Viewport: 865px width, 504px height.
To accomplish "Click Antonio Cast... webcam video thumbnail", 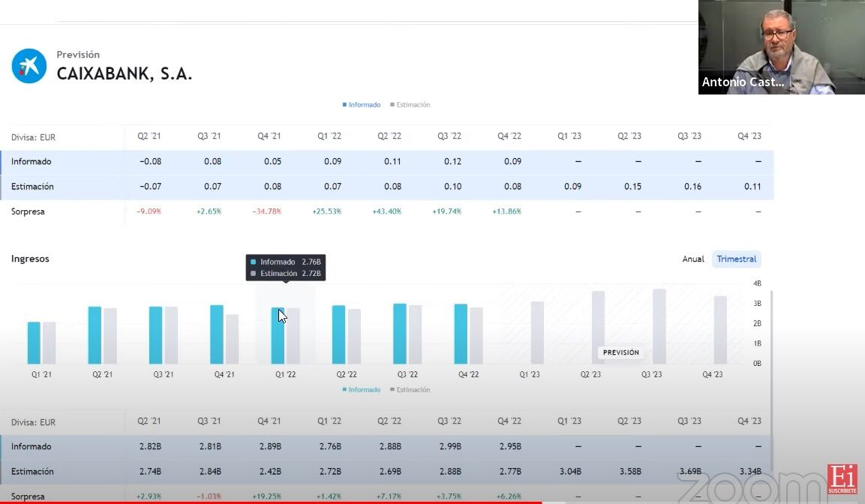I will (781, 46).
